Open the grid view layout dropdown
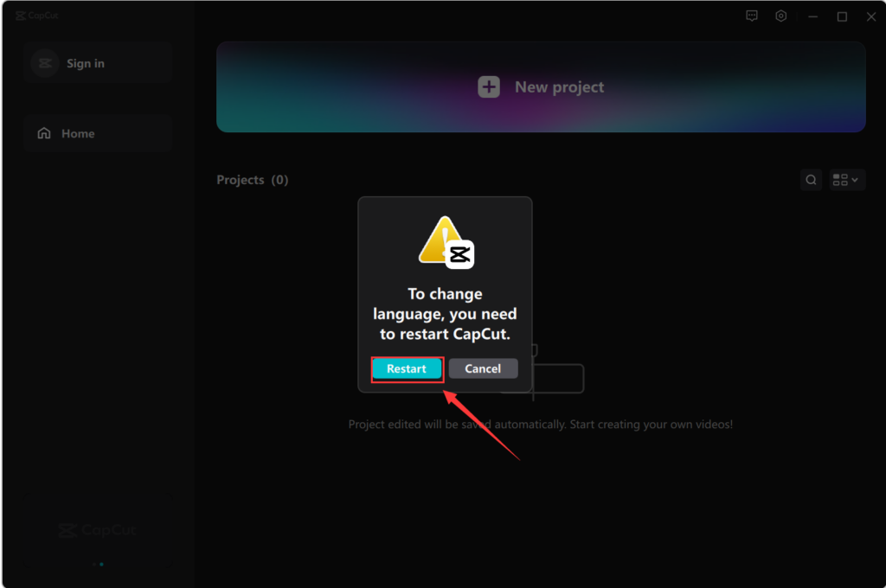The width and height of the screenshot is (886, 588). pos(847,180)
